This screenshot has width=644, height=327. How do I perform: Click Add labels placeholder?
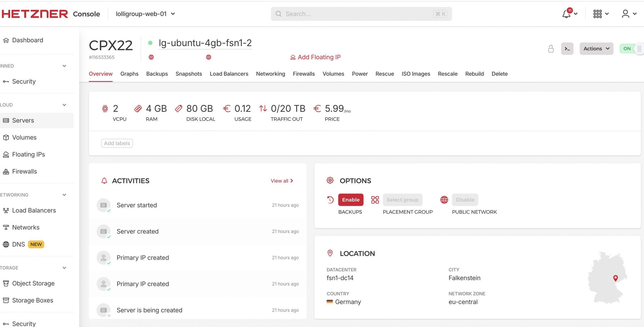(x=117, y=143)
